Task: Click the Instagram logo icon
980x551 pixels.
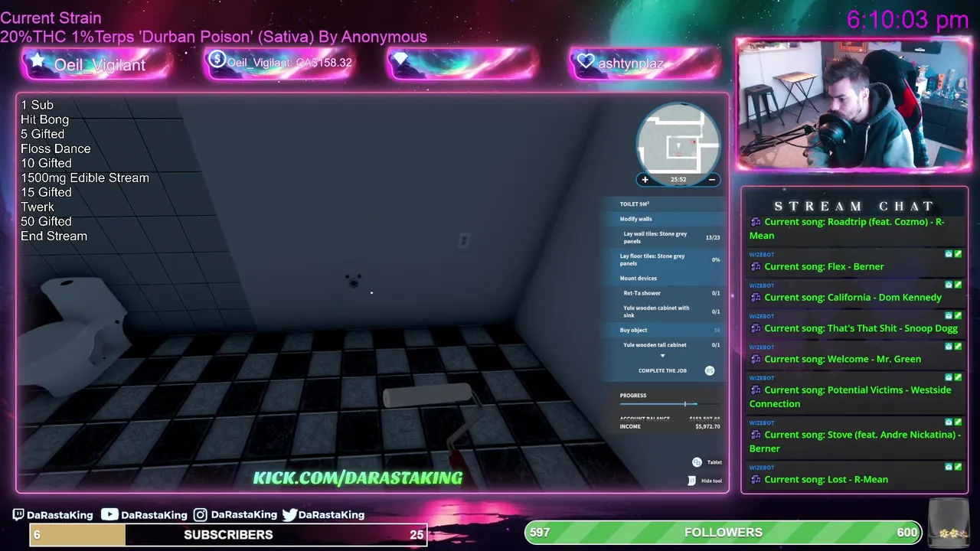Action: point(200,515)
